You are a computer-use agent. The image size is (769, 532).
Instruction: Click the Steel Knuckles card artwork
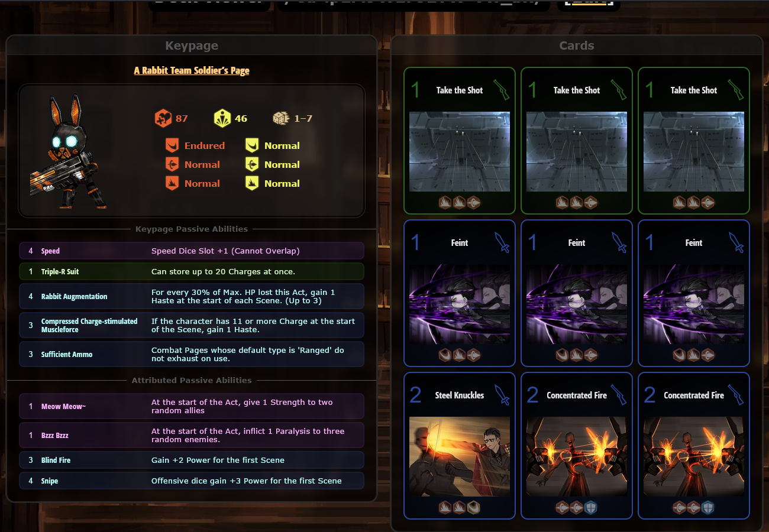point(460,456)
